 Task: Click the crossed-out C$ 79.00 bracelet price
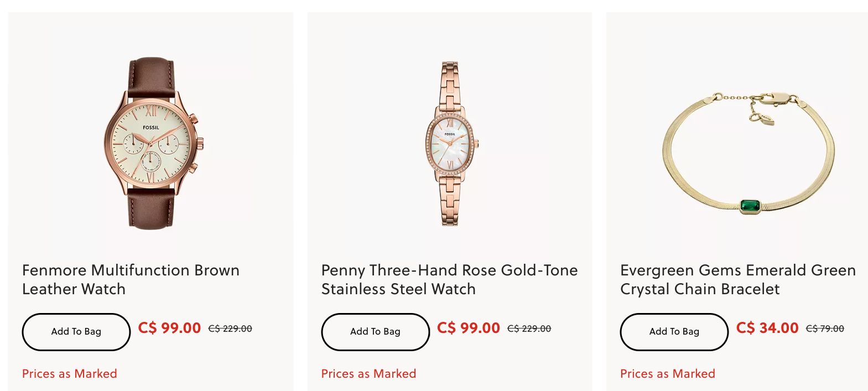(x=825, y=329)
